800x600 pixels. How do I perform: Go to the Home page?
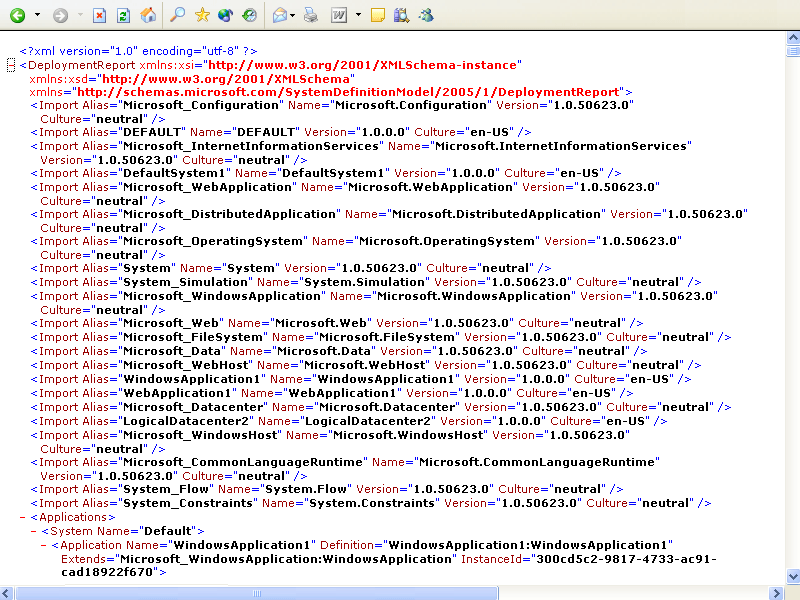147,15
